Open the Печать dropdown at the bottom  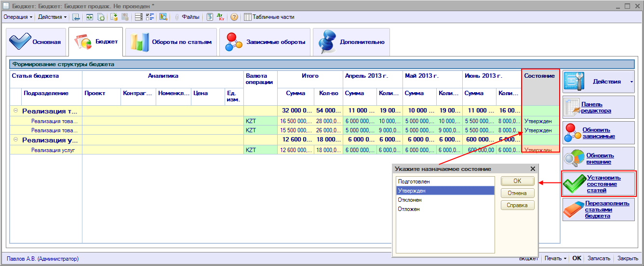coord(555,258)
